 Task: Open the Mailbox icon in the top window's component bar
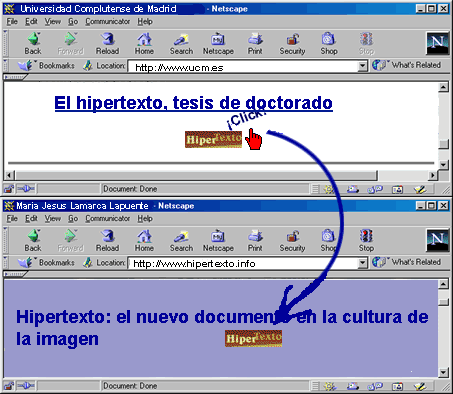pos(352,189)
